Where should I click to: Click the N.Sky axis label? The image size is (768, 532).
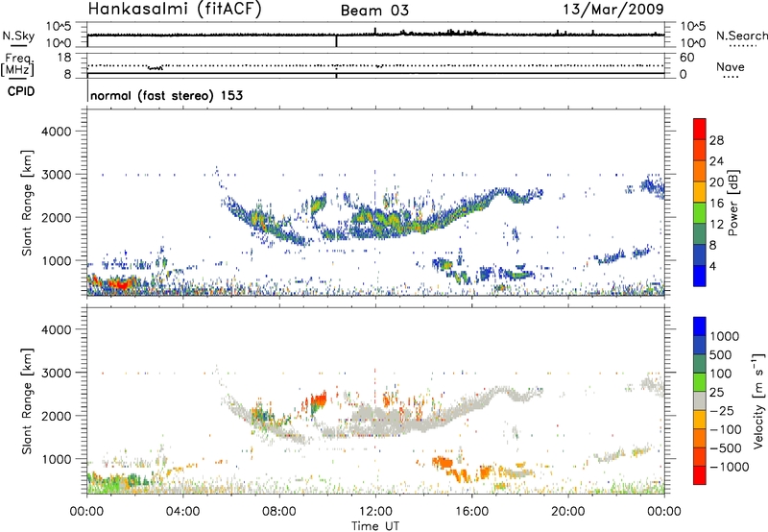tap(18, 36)
